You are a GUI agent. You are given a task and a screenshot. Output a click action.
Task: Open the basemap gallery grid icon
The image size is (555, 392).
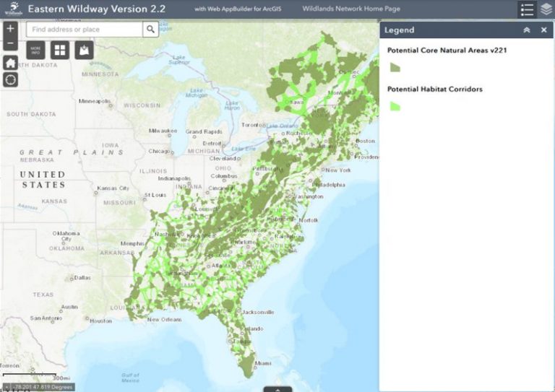pyautogui.click(x=60, y=50)
